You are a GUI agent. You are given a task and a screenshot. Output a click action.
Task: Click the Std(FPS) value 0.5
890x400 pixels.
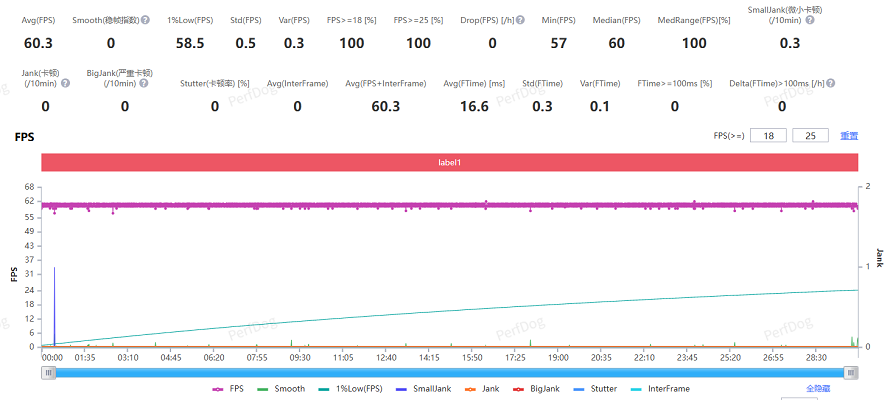click(246, 44)
